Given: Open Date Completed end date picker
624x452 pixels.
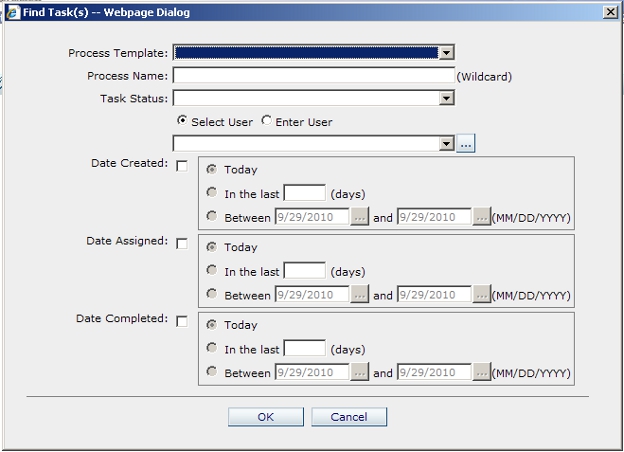Looking at the screenshot, I should coord(482,373).
